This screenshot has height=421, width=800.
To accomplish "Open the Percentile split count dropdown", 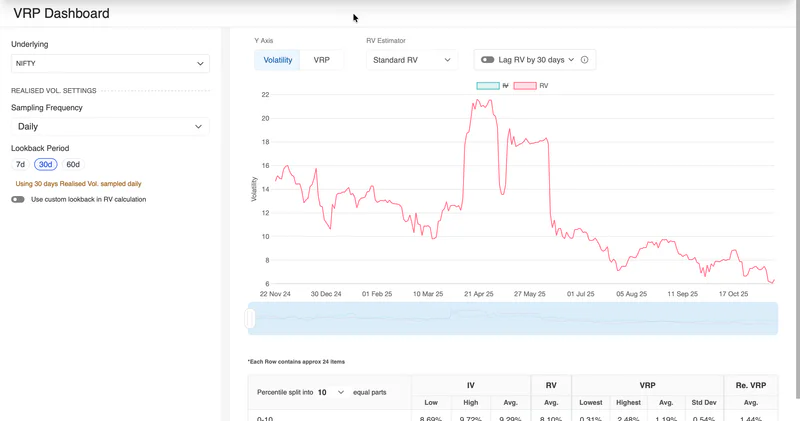I will click(x=331, y=392).
